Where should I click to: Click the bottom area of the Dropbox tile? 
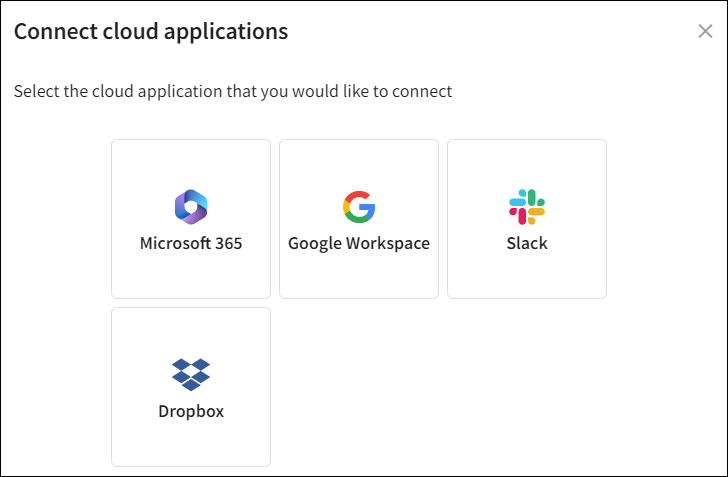tap(190, 448)
